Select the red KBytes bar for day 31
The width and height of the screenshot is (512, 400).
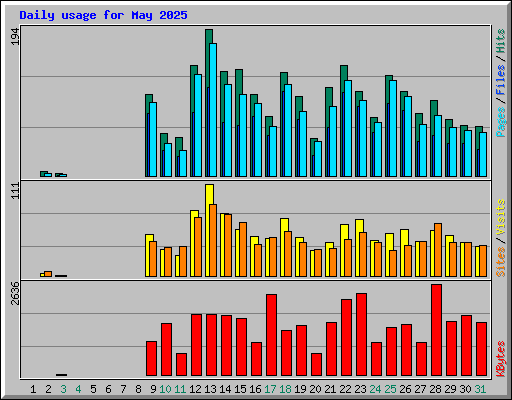pos(481,349)
